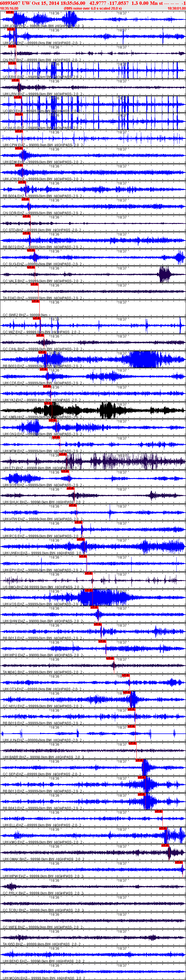This screenshot has width=186, height=980.
Task: Select the 'BB B019 EHZ' station label
Action: [13, 723]
